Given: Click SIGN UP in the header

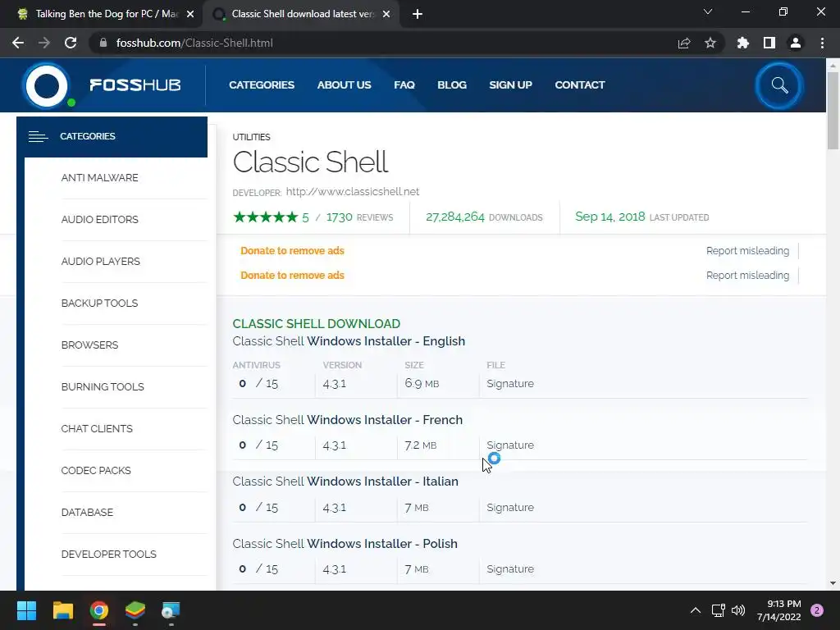Looking at the screenshot, I should [510, 85].
